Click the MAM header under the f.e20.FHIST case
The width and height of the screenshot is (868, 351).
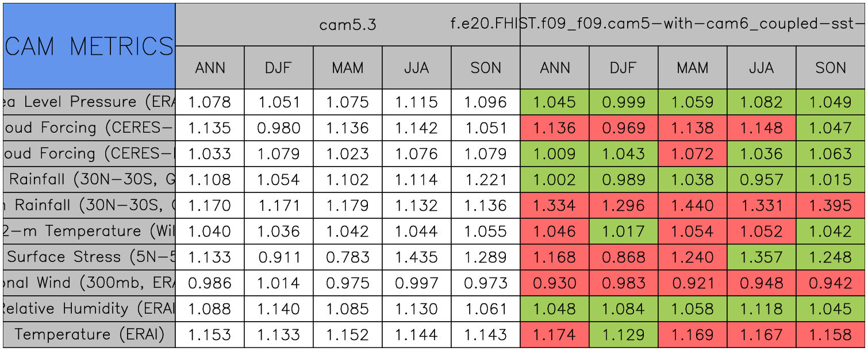click(x=693, y=68)
